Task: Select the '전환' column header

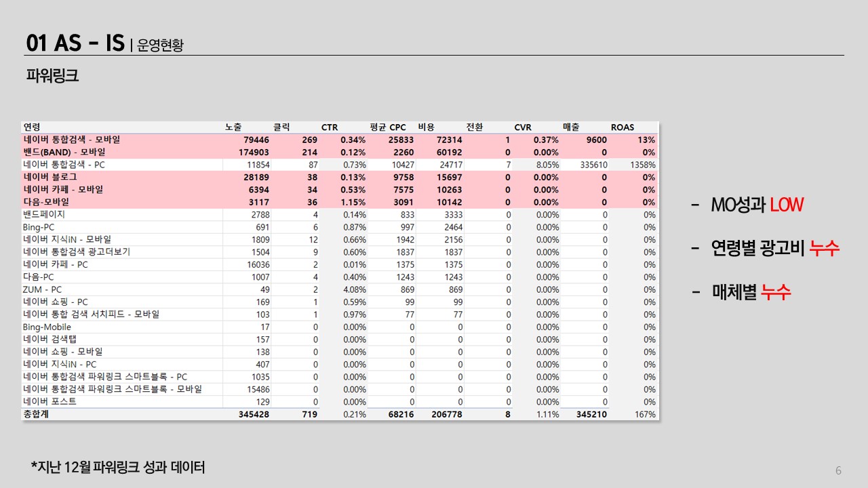Action: click(475, 127)
